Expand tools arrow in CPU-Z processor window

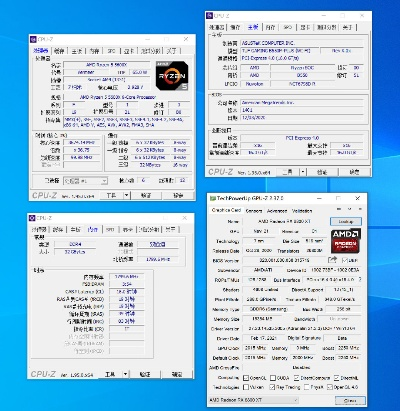pyautogui.click(x=127, y=195)
